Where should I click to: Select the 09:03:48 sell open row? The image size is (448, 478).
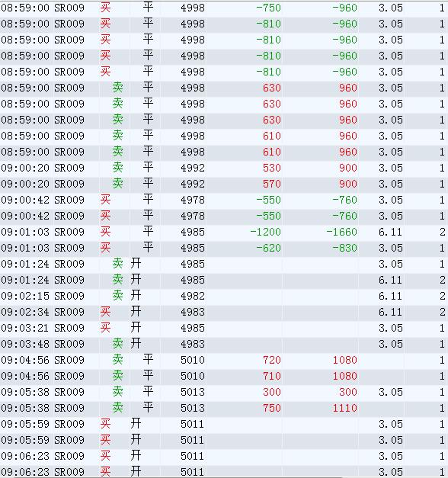point(224,344)
